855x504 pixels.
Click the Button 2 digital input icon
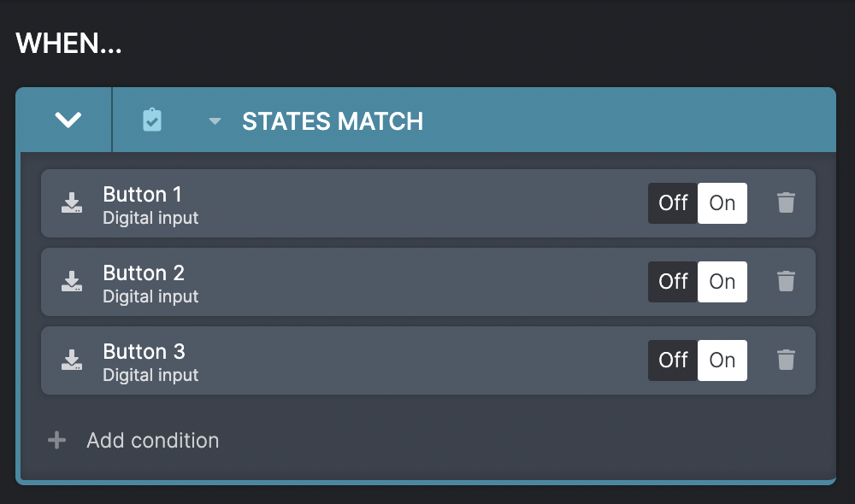pyautogui.click(x=72, y=281)
